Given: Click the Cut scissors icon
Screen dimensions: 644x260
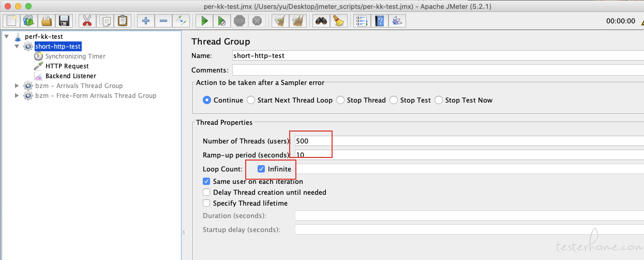Looking at the screenshot, I should [x=87, y=21].
